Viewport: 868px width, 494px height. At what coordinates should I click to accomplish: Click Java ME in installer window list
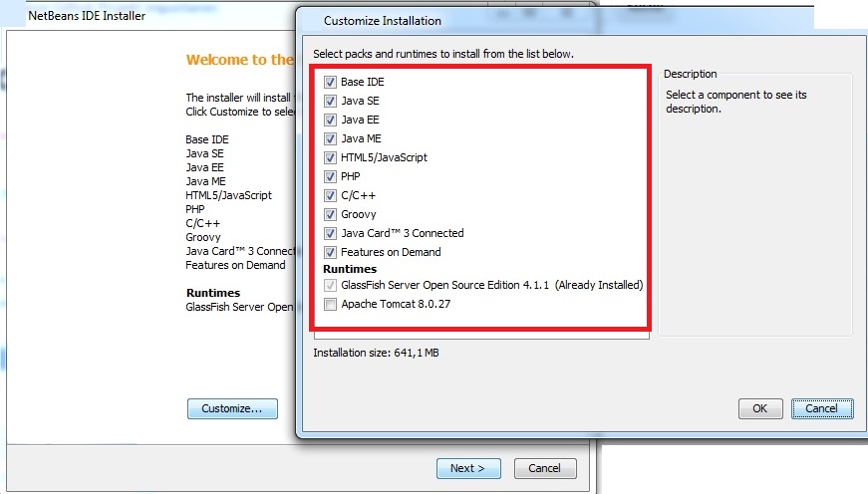(x=205, y=181)
